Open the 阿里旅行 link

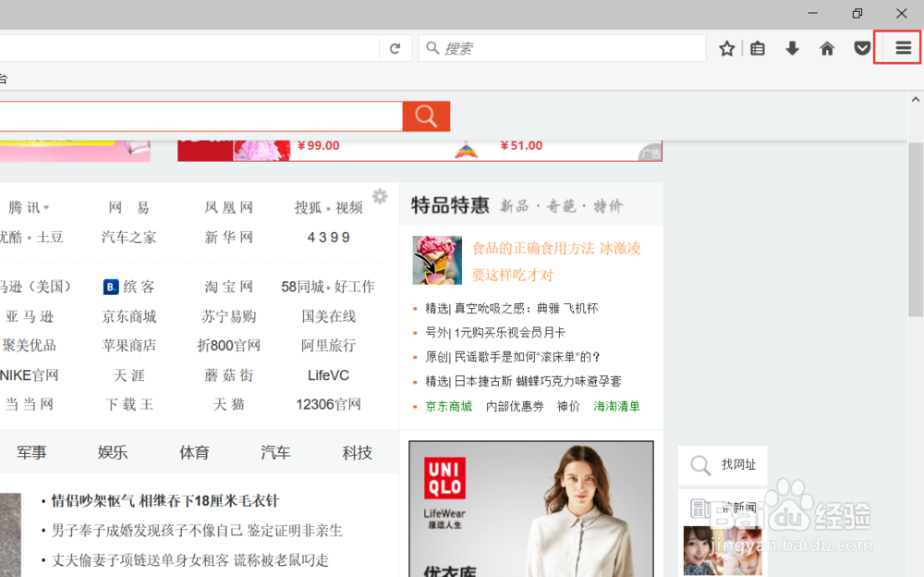point(328,345)
